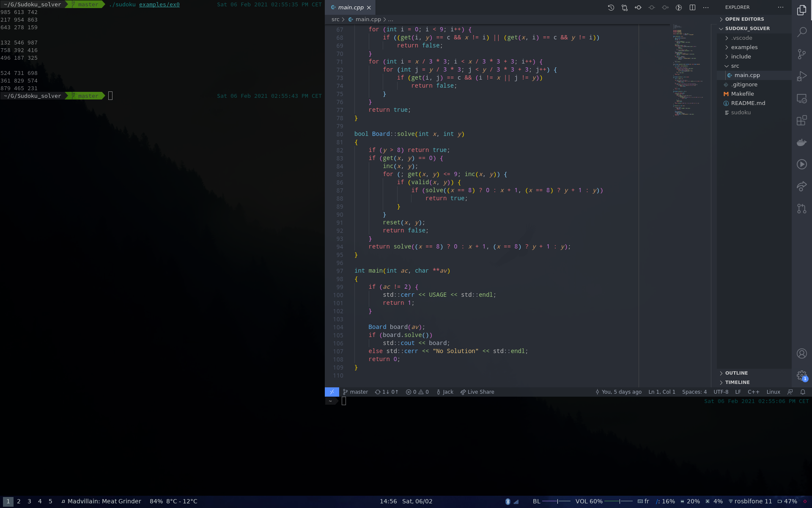This screenshot has height=508, width=812.
Task: Click Live Share in the status bar
Action: (477, 392)
